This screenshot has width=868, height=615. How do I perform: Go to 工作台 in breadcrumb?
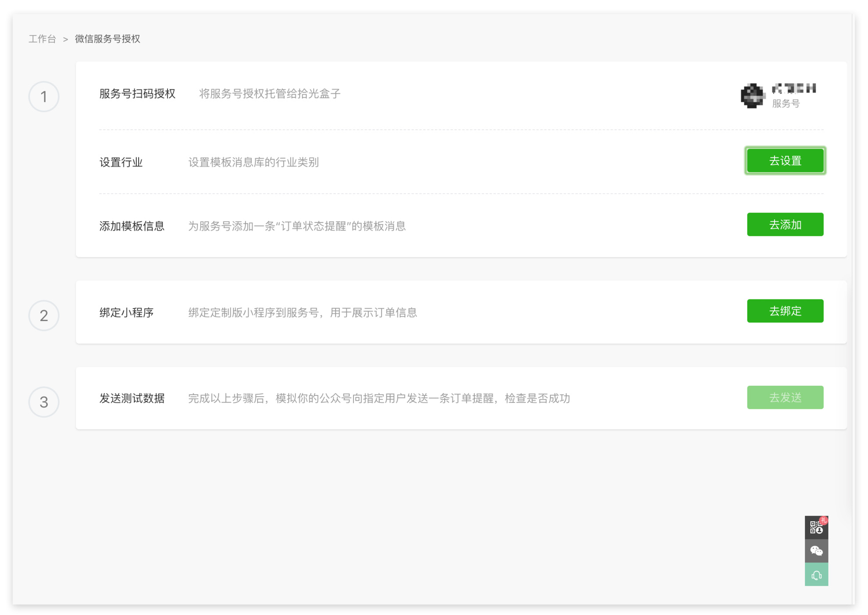(43, 39)
